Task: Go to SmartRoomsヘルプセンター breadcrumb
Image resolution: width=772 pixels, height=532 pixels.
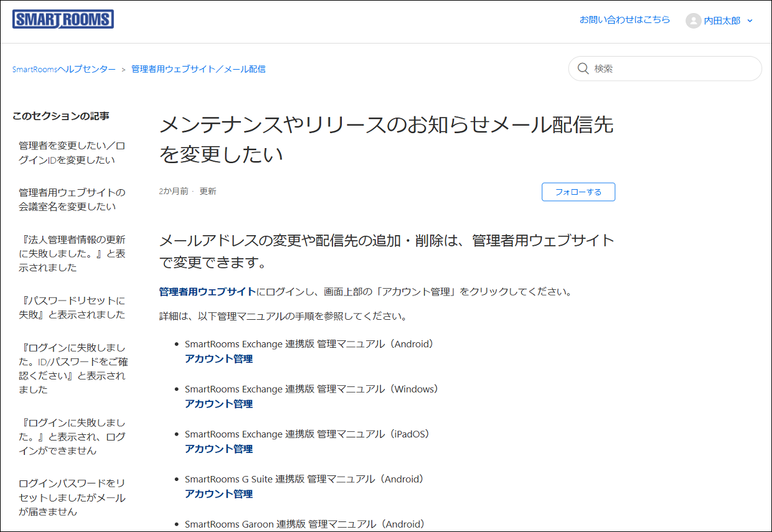Action: pyautogui.click(x=64, y=69)
